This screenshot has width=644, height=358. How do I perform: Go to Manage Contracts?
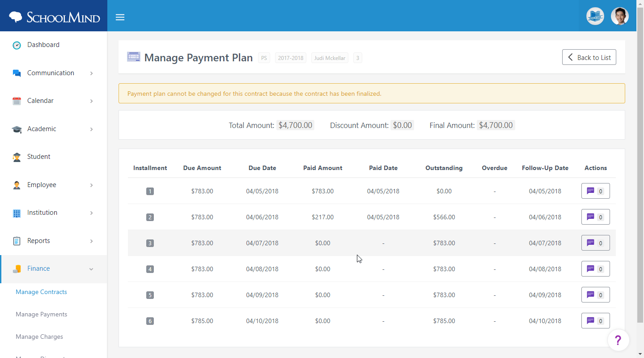click(x=41, y=292)
